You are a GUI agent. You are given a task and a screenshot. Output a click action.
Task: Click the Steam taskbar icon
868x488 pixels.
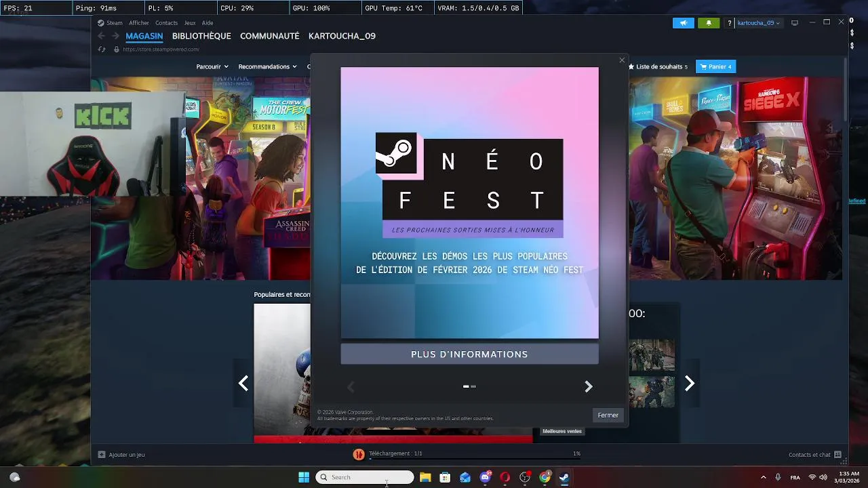point(564,477)
